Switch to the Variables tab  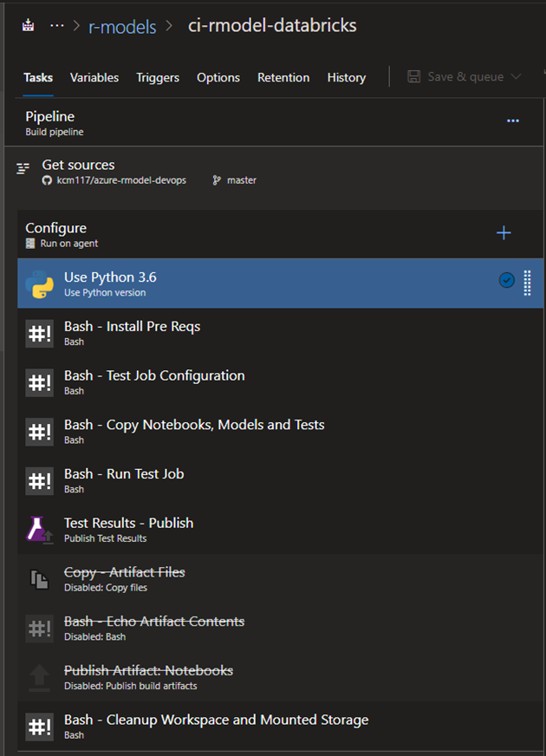pyautogui.click(x=94, y=78)
